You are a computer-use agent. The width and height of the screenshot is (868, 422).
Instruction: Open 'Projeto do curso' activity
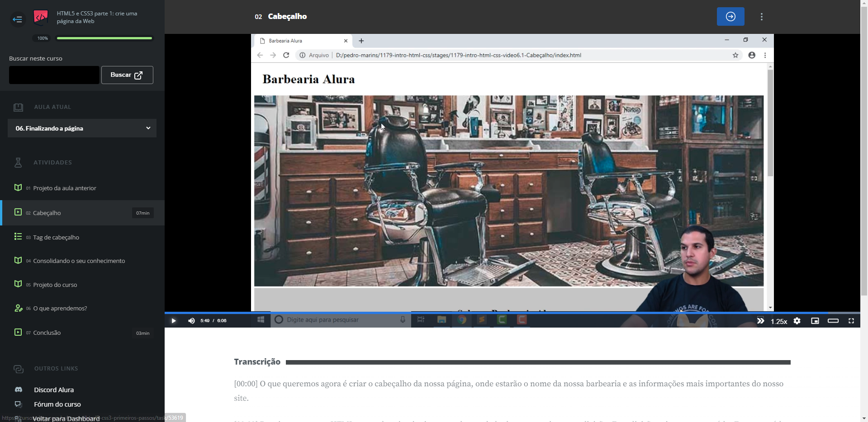(x=55, y=285)
